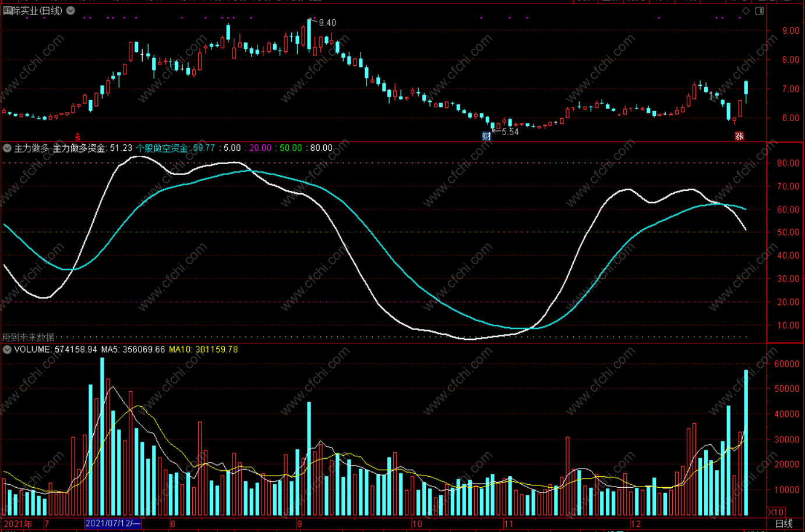
Task: Open dropdown arrow beside 国际实业(日线) title
Action: coord(70,10)
